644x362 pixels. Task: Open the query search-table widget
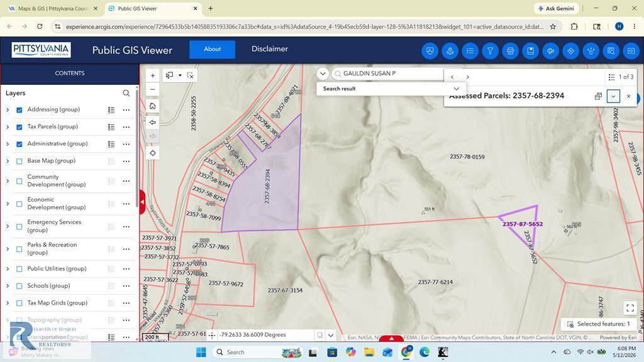[611, 51]
